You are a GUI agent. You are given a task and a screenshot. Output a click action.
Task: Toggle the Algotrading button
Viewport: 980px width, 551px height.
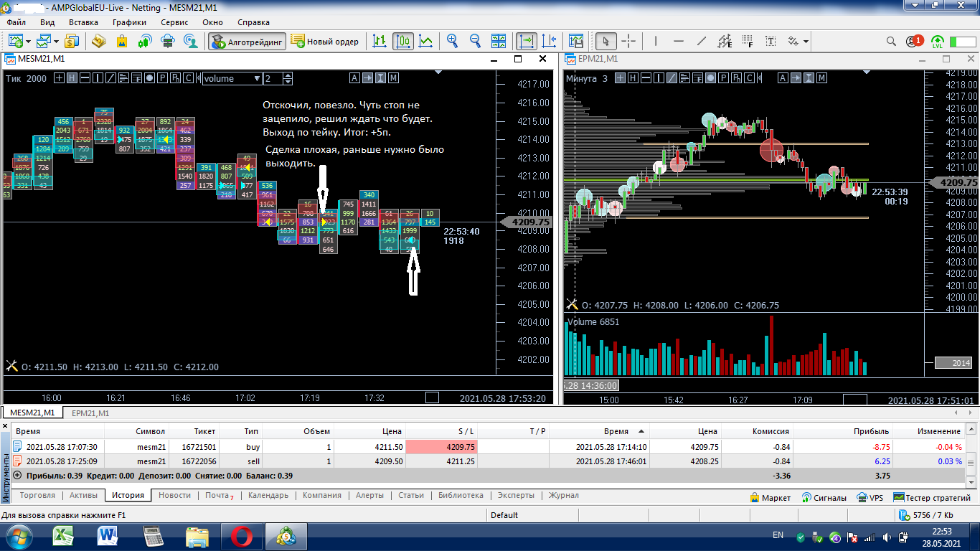[x=248, y=42]
